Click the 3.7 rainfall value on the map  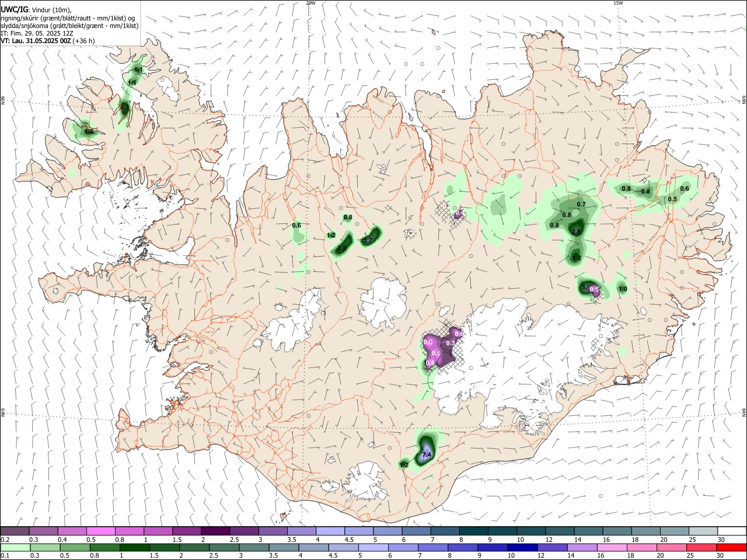(368, 240)
